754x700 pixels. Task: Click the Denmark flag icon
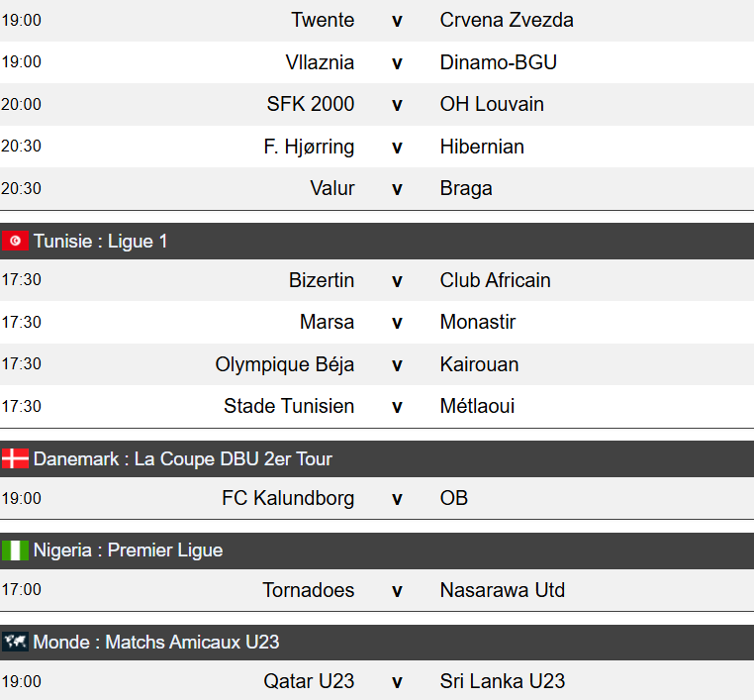pyautogui.click(x=15, y=458)
